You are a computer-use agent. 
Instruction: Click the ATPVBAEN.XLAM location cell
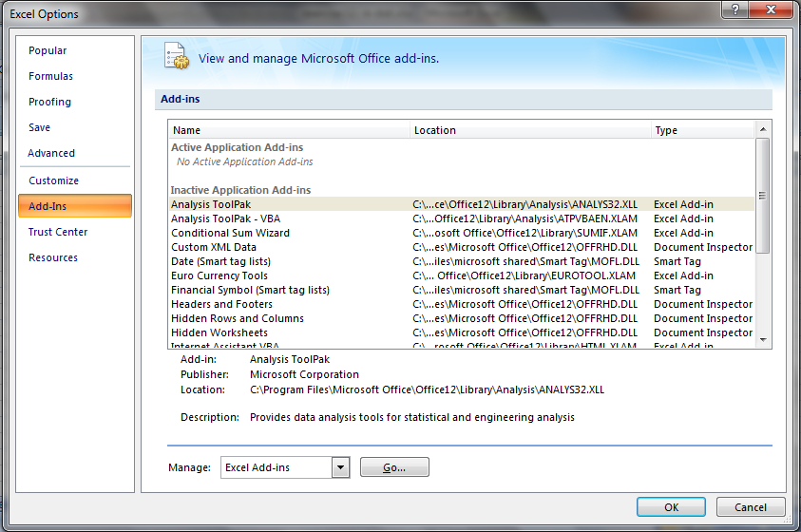tap(525, 218)
